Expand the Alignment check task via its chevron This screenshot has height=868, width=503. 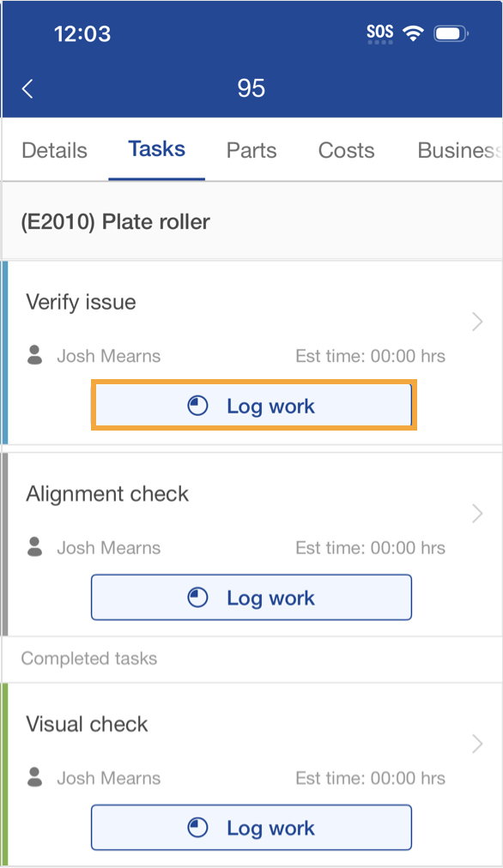[477, 514]
